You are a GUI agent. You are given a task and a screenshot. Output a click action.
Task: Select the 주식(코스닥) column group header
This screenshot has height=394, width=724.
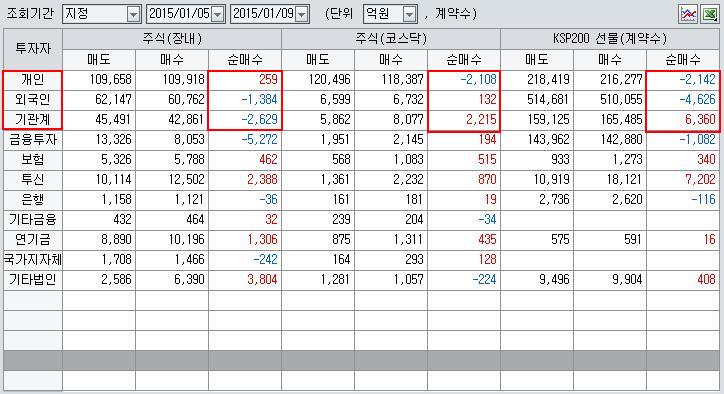(x=391, y=39)
